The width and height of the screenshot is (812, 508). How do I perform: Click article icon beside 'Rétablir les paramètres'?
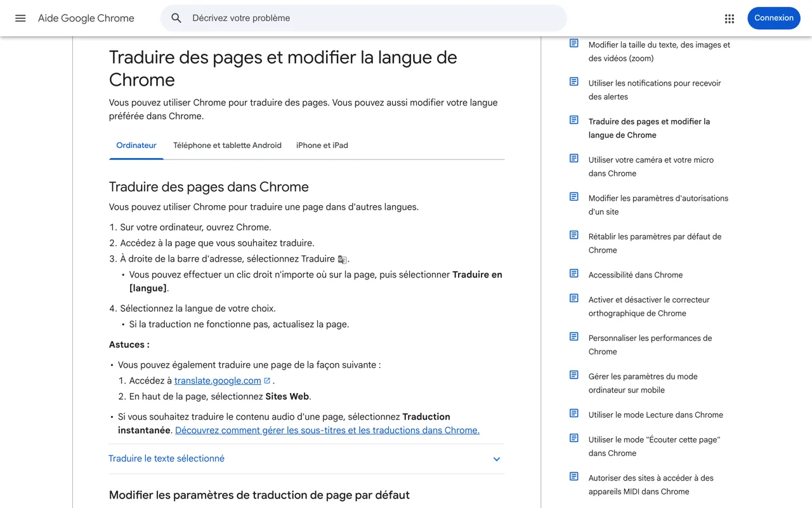tap(574, 235)
